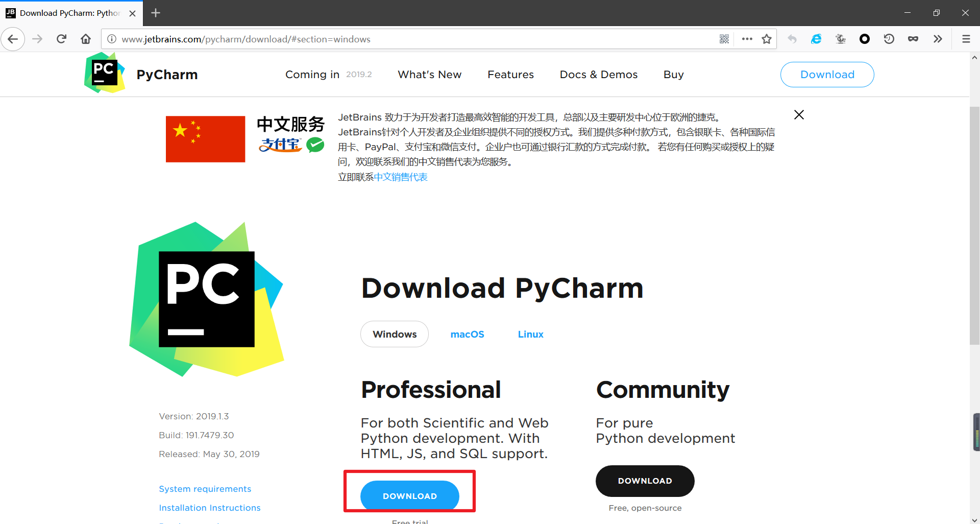Image resolution: width=980 pixels, height=524 pixels.
Task: Click the Alipay logo in banner
Action: [280, 145]
